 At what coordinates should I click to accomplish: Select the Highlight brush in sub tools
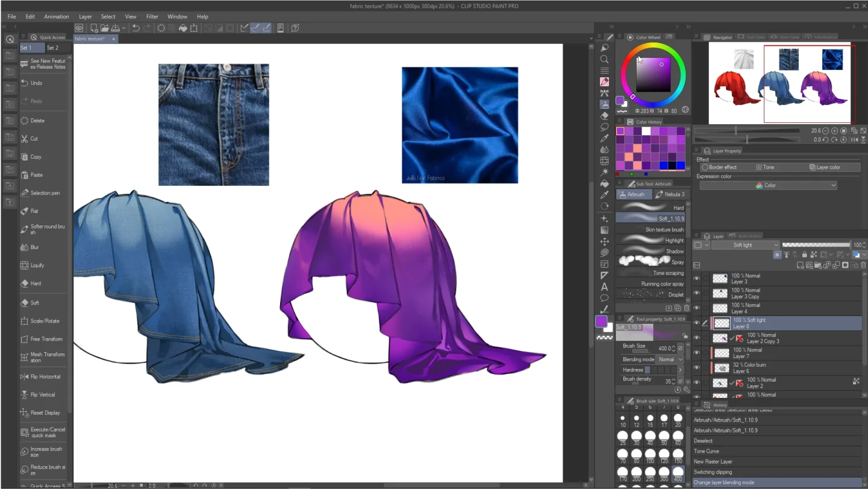[x=651, y=240]
